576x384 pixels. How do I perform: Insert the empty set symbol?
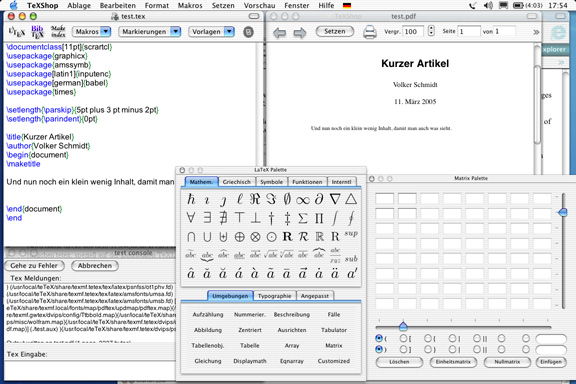coord(287,199)
